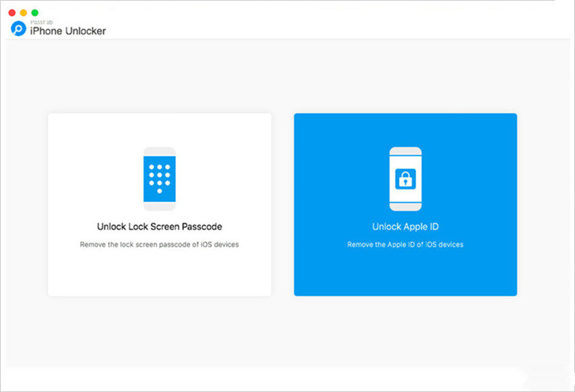This screenshot has height=392, width=575.
Task: Minimize the window with the yellow button
Action: (x=24, y=13)
